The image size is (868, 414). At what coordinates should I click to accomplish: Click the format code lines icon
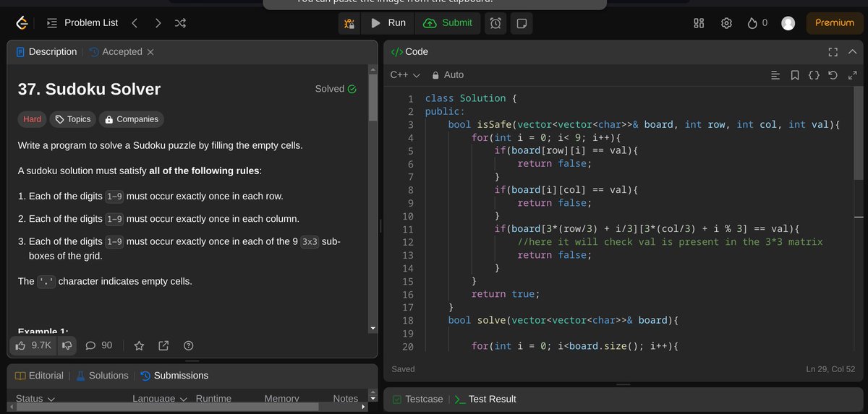[775, 75]
